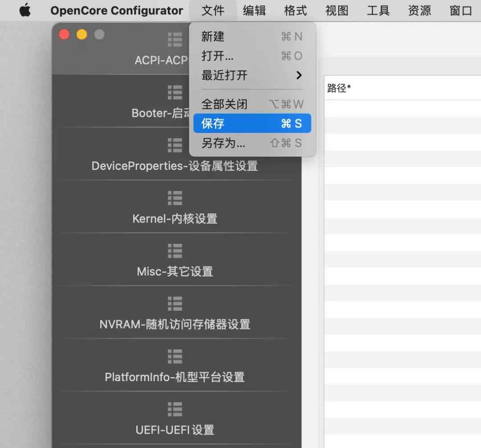Viewport: 481px width, 448px height.
Task: Open the 资源 menu
Action: (x=420, y=11)
